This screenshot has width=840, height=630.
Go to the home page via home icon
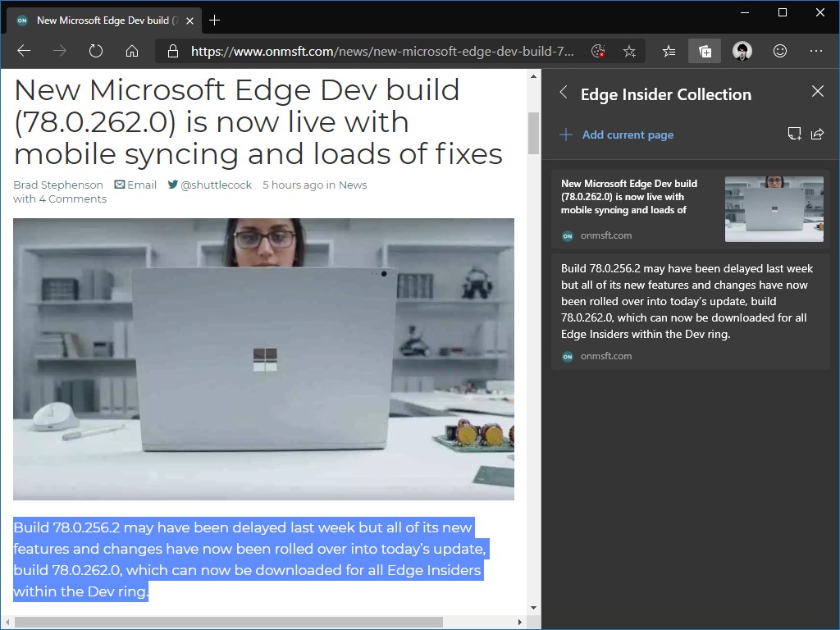click(x=132, y=50)
